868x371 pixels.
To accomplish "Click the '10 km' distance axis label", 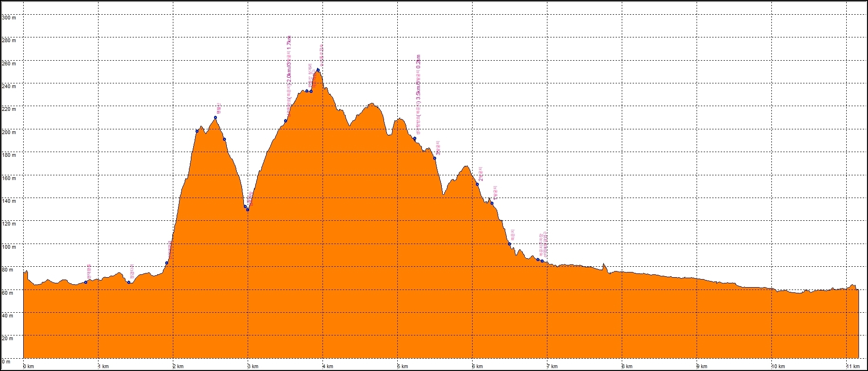I will pyautogui.click(x=778, y=366).
